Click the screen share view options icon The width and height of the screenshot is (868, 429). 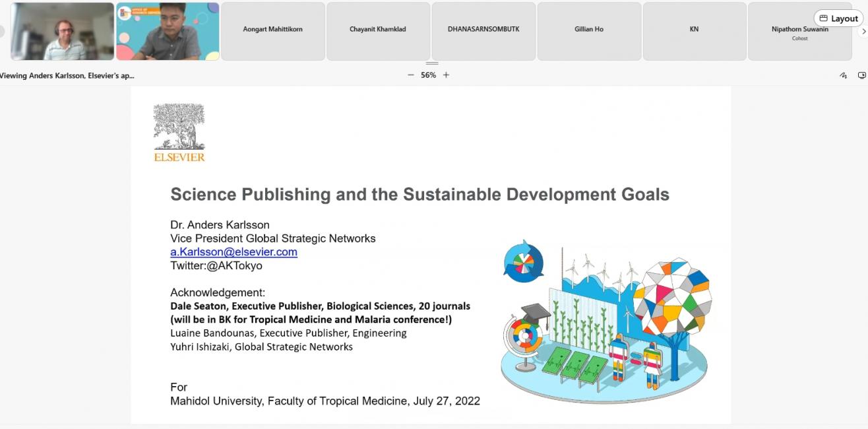tap(861, 75)
